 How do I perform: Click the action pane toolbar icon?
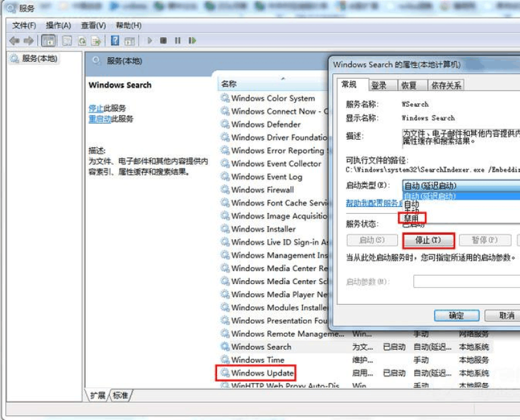(129, 41)
